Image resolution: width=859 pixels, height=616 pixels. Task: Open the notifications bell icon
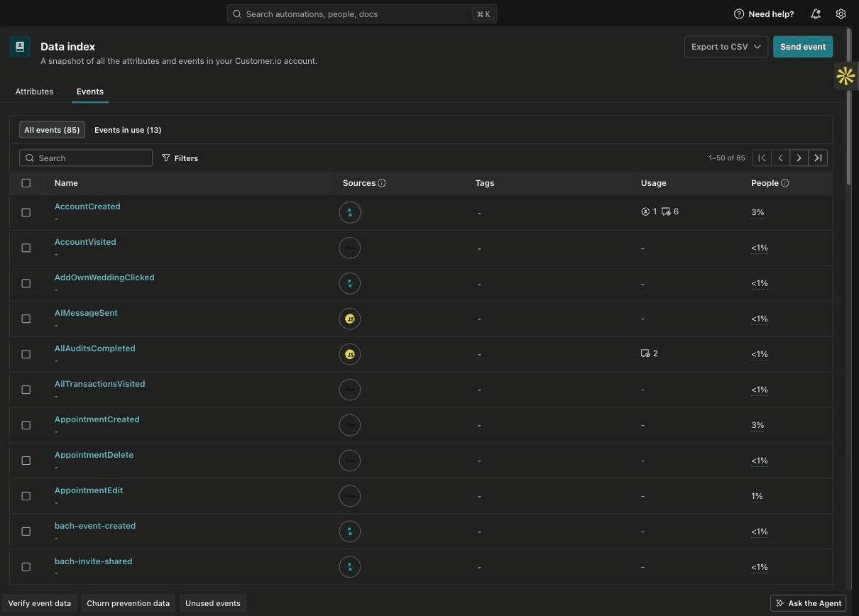pos(816,14)
